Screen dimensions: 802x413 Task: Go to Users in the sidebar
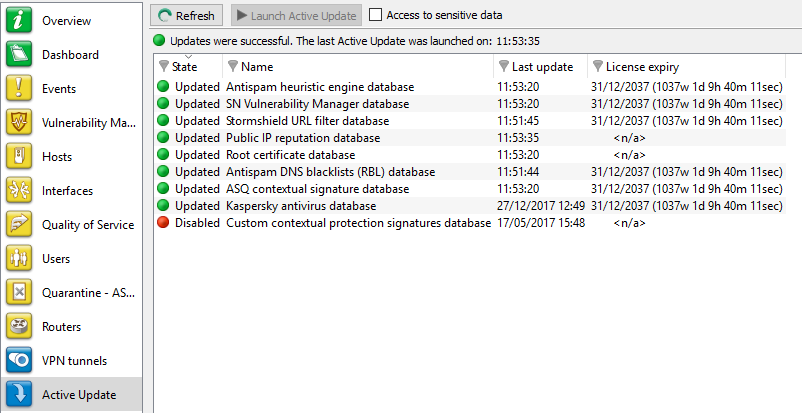coord(56,258)
